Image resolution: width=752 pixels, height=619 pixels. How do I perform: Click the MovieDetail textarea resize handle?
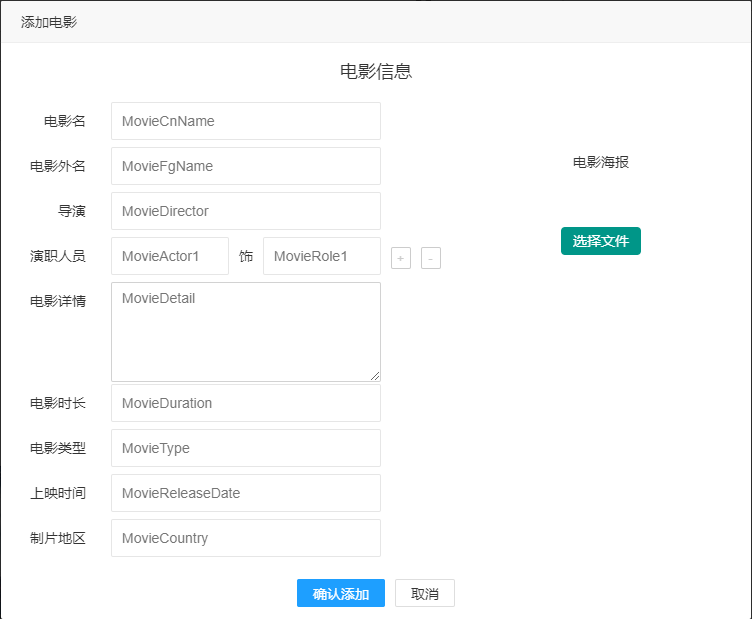click(x=376, y=376)
